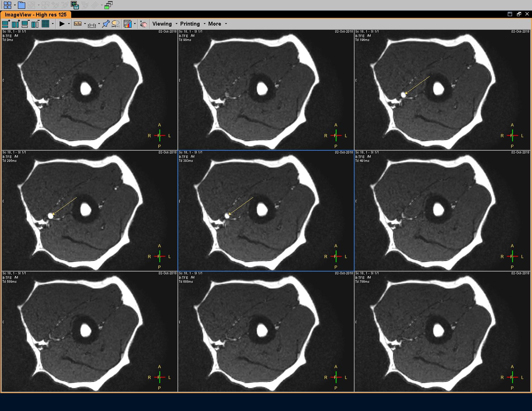Expand the dropdown beside the grid layout icon

click(53, 24)
